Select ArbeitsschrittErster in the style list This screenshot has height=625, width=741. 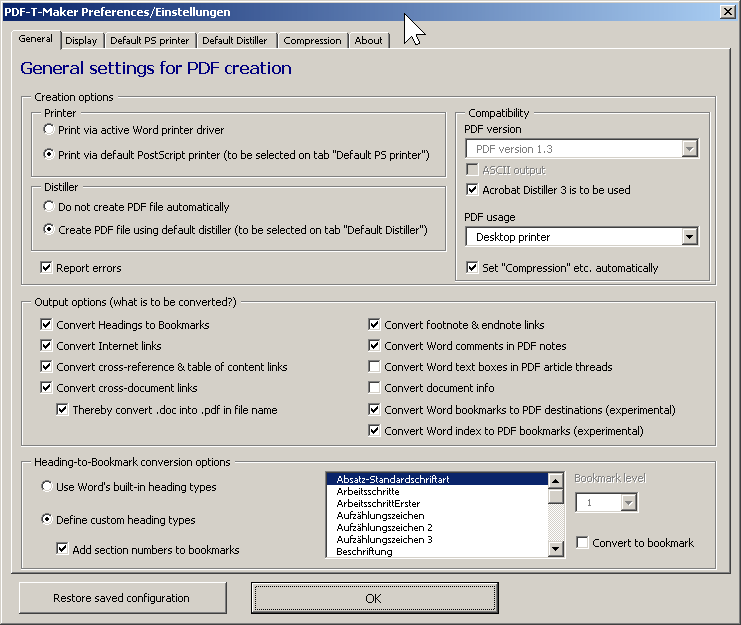(x=438, y=503)
